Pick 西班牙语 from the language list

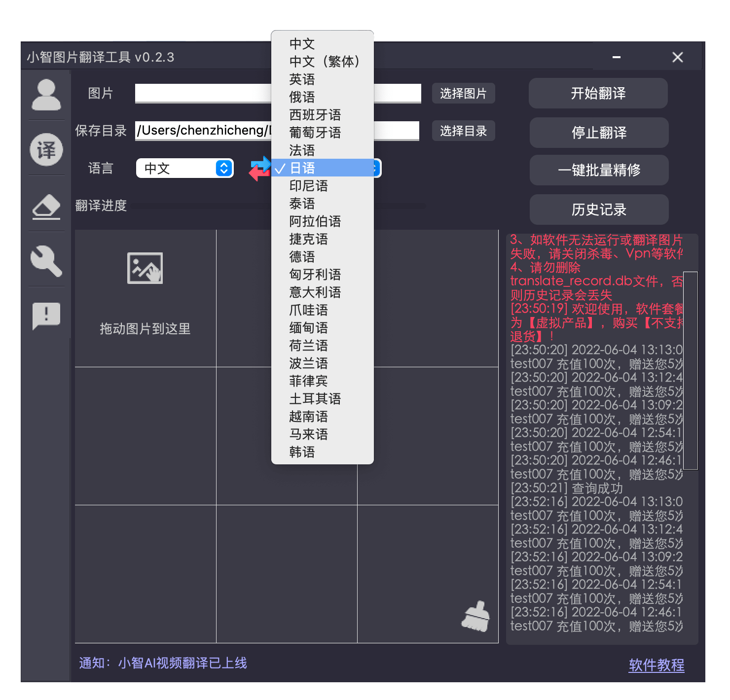323,115
